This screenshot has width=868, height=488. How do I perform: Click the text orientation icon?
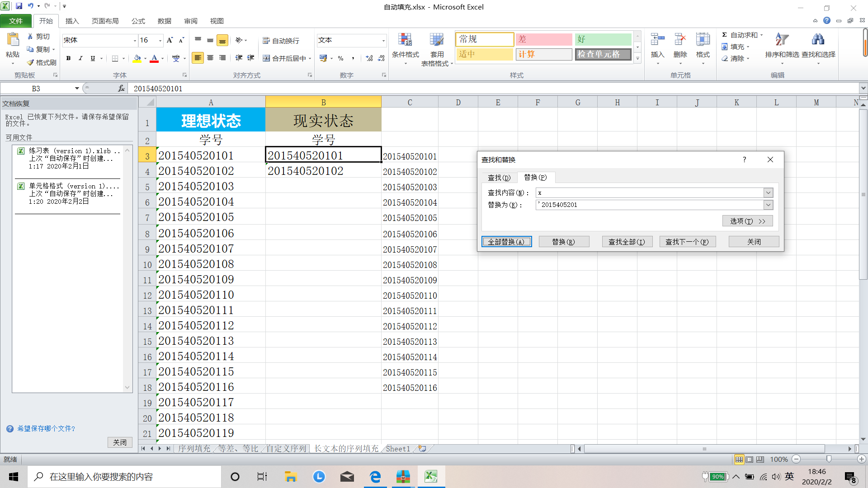tap(239, 40)
